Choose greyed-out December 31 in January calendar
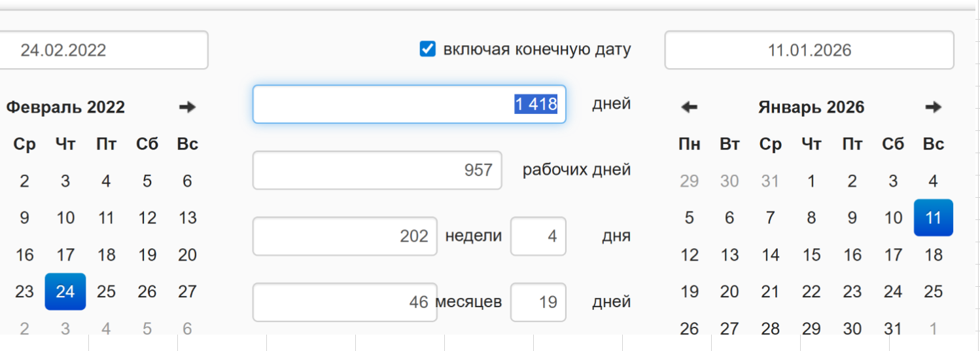The height and width of the screenshot is (351, 980). coord(770,181)
